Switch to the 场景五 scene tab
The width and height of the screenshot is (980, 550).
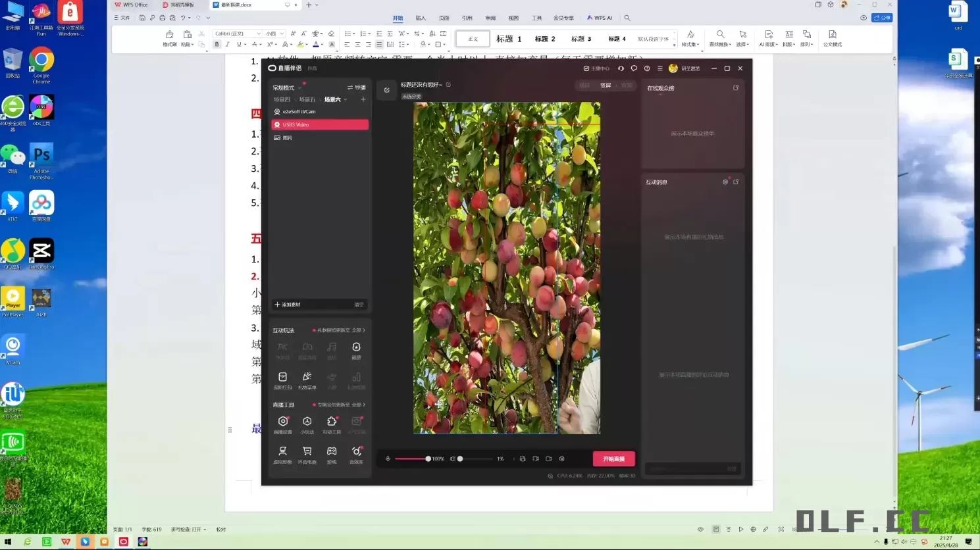tap(307, 100)
